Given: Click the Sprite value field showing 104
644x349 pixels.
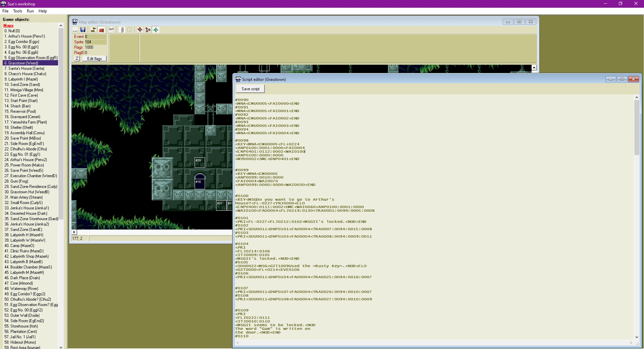Looking at the screenshot, I should (89, 42).
